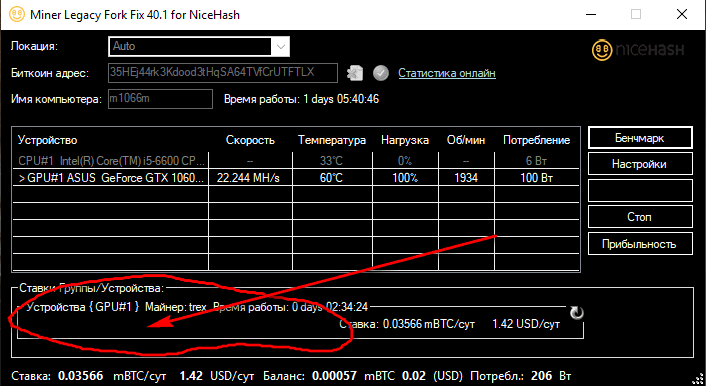Viewport: 706px width, 386px height.
Task: Click the blank button below Настройки
Action: [x=640, y=191]
